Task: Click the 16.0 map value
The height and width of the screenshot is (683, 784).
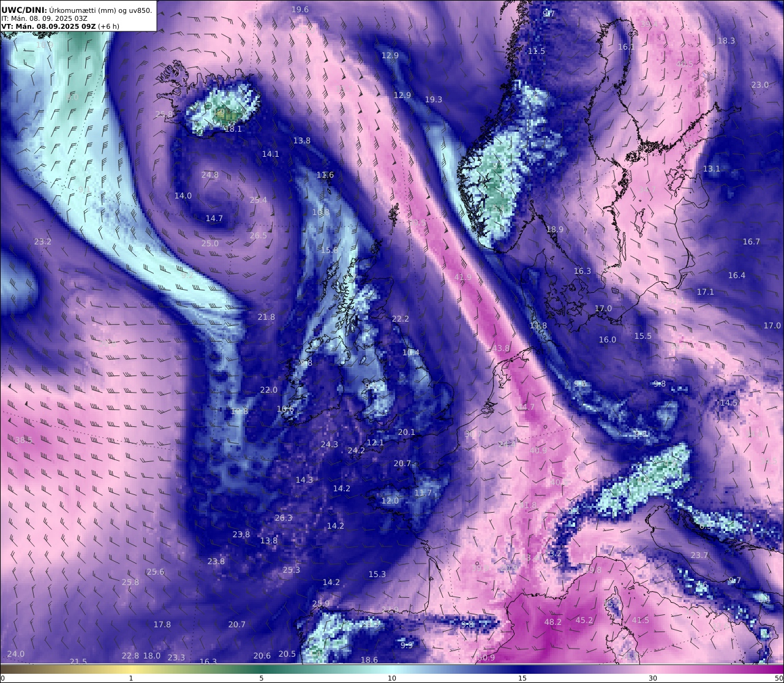Action: click(607, 339)
